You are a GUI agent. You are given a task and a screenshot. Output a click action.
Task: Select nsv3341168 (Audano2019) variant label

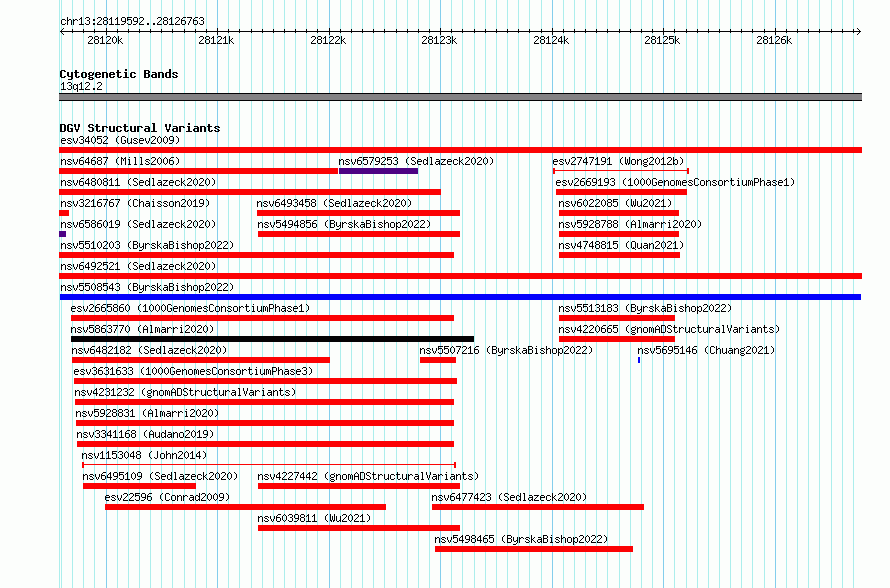145,434
